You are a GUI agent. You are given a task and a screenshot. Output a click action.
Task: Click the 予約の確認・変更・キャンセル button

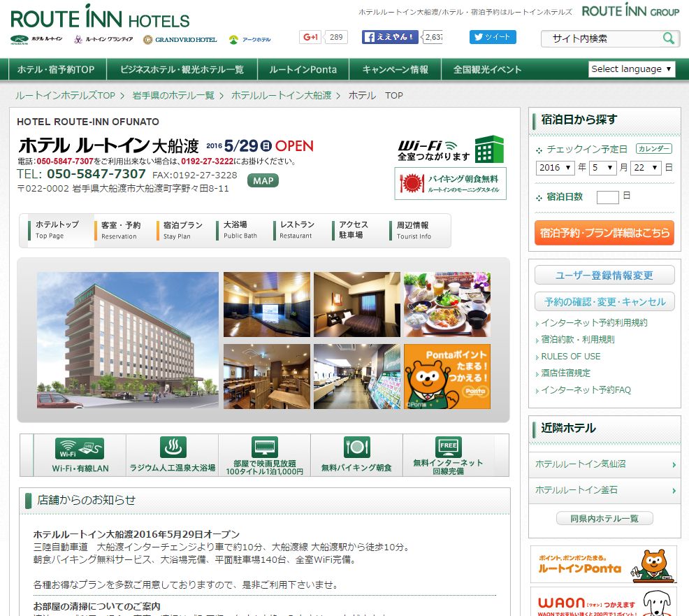604,301
